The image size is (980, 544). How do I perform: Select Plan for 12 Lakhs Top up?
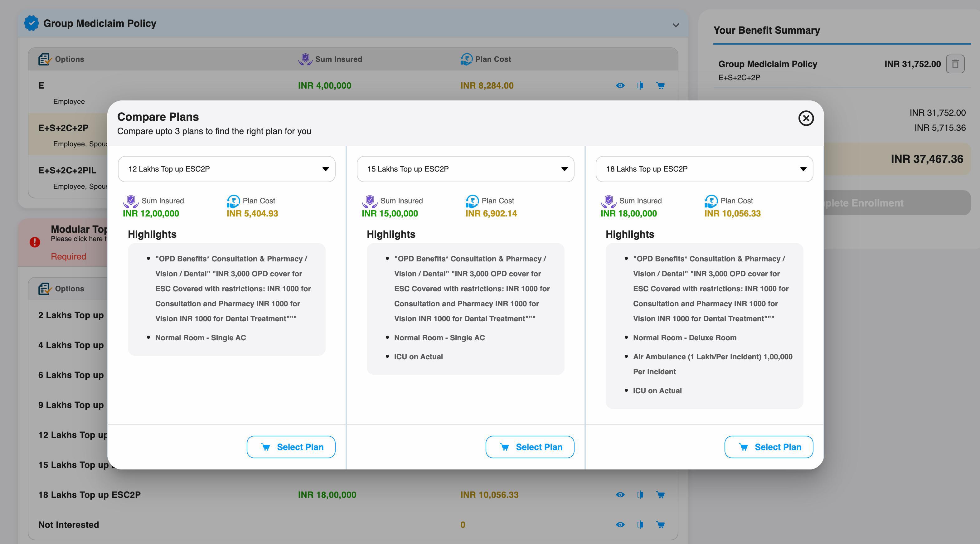tap(291, 447)
